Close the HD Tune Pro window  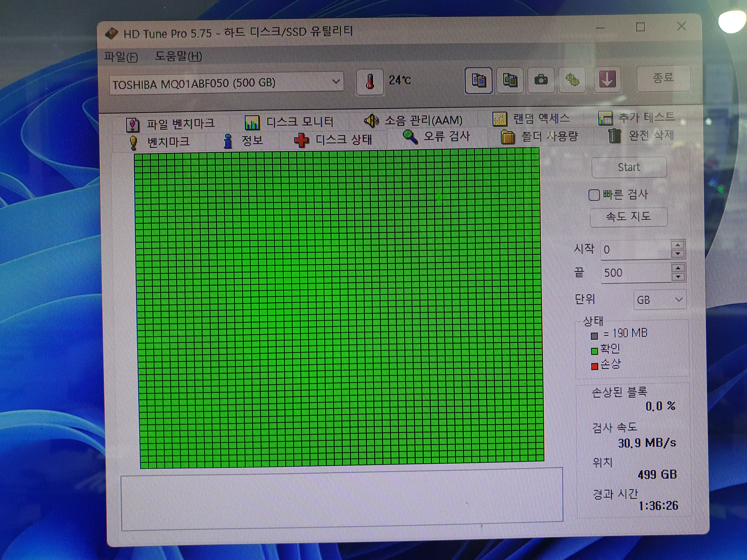(x=681, y=26)
